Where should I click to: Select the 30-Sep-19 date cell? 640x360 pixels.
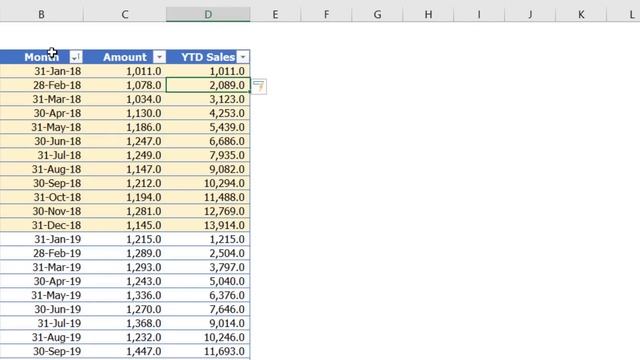click(x=41, y=351)
